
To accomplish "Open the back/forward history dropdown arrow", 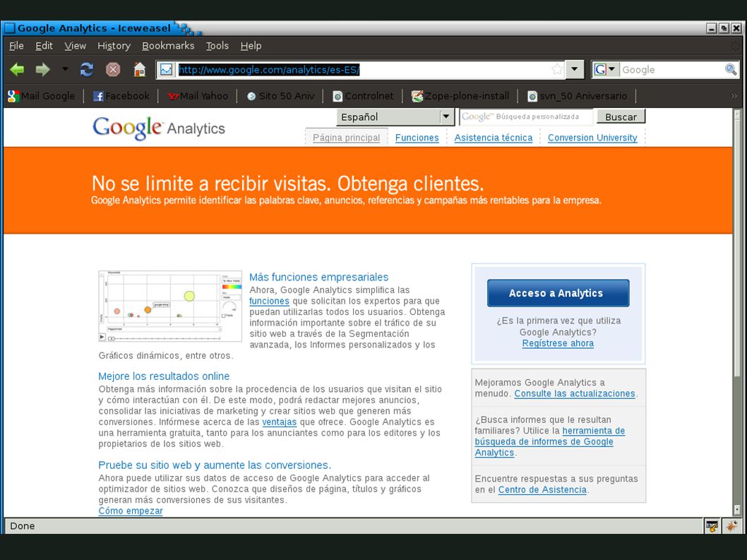I will point(65,70).
